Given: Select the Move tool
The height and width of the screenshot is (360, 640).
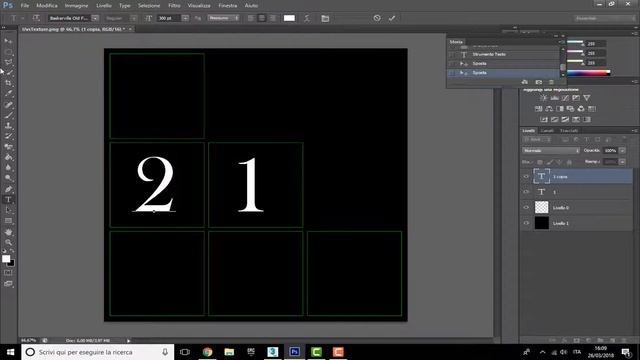Looking at the screenshot, I should [x=8, y=41].
